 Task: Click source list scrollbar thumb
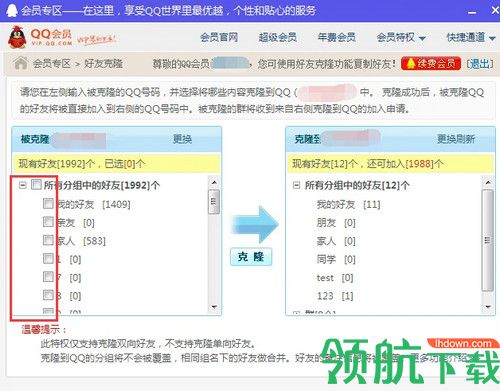(x=214, y=202)
